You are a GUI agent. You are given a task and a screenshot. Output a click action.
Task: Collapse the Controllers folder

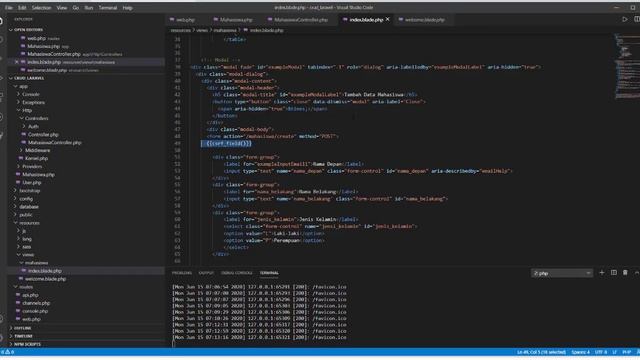coord(36,118)
